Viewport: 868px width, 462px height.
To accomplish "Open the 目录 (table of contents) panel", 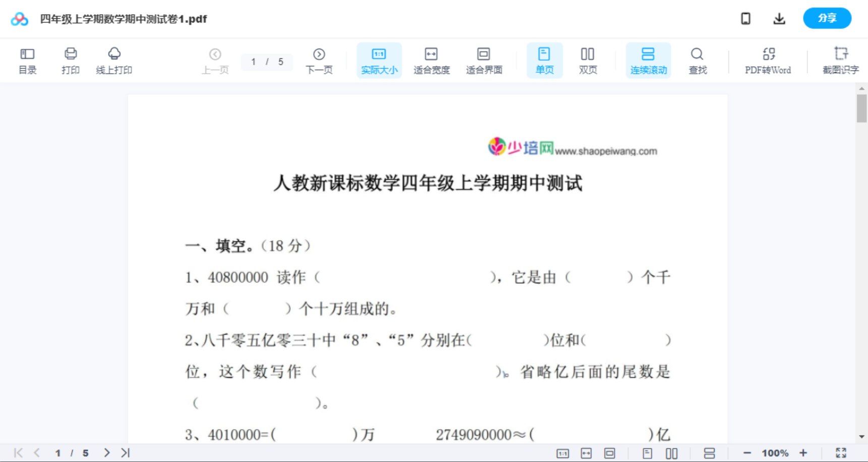I will pyautogui.click(x=27, y=60).
